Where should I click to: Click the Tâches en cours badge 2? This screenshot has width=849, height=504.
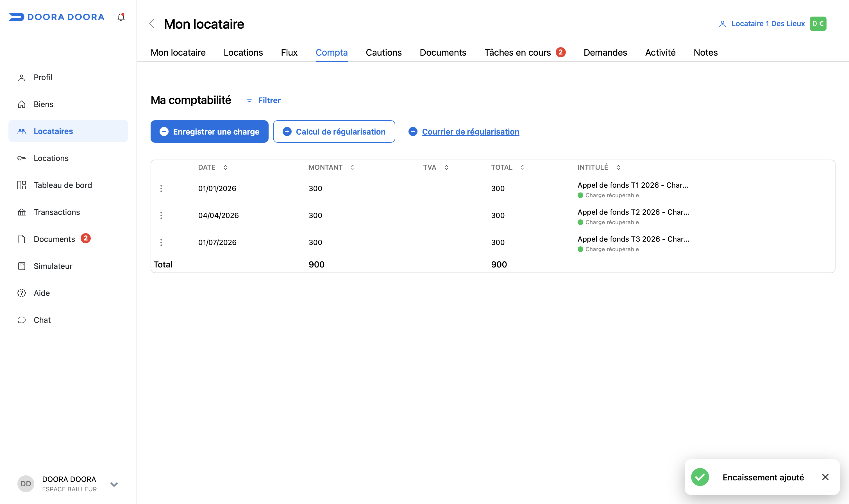point(561,52)
